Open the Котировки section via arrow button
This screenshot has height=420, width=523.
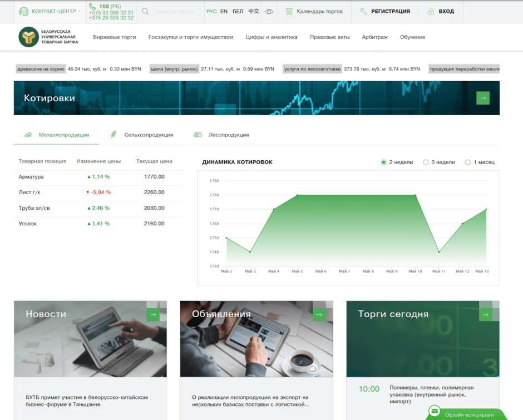click(482, 97)
